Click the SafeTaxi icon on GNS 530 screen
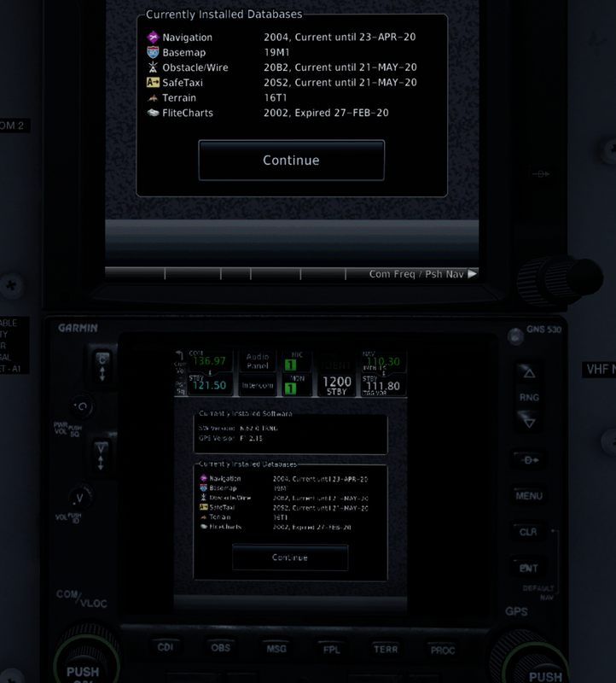Viewport: 616px width, 683px height. point(203,507)
